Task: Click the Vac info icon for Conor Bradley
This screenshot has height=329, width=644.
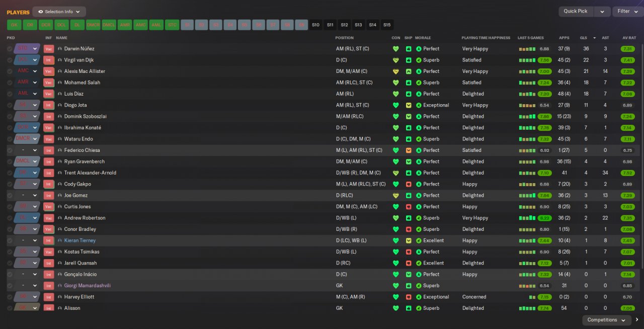Action: 48,229
